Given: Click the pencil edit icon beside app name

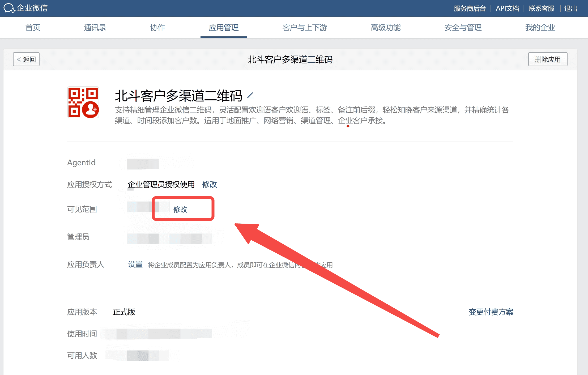Looking at the screenshot, I should (250, 95).
